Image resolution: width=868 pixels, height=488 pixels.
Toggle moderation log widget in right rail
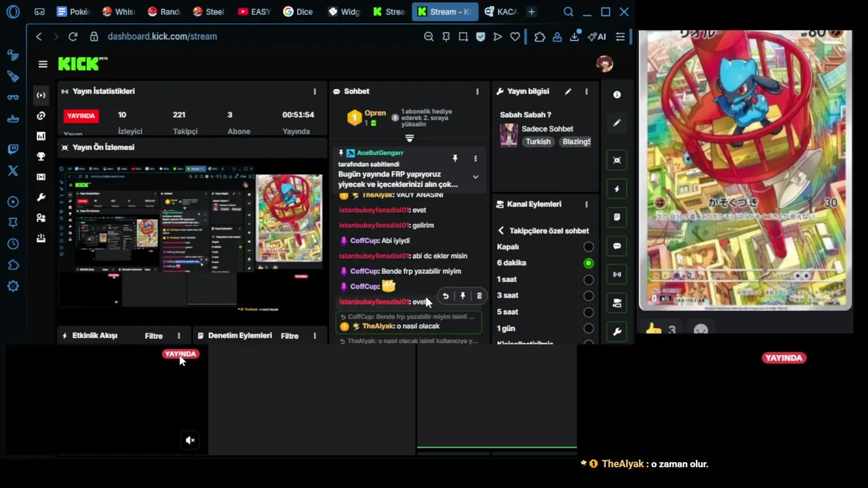pos(617,218)
